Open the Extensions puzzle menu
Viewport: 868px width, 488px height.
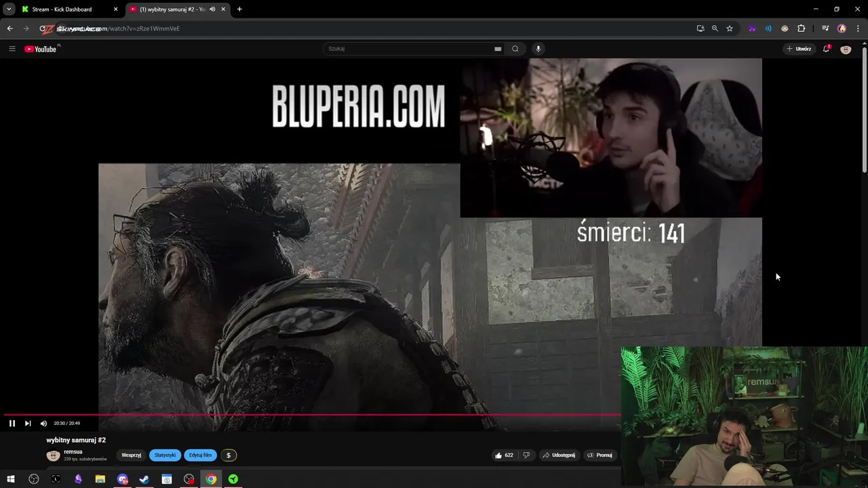pos(801,28)
